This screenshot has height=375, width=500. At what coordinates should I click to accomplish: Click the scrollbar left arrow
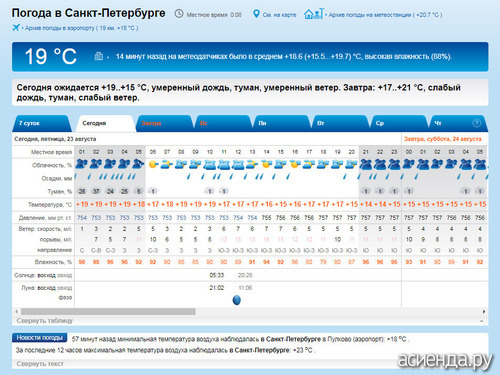(x=16, y=312)
